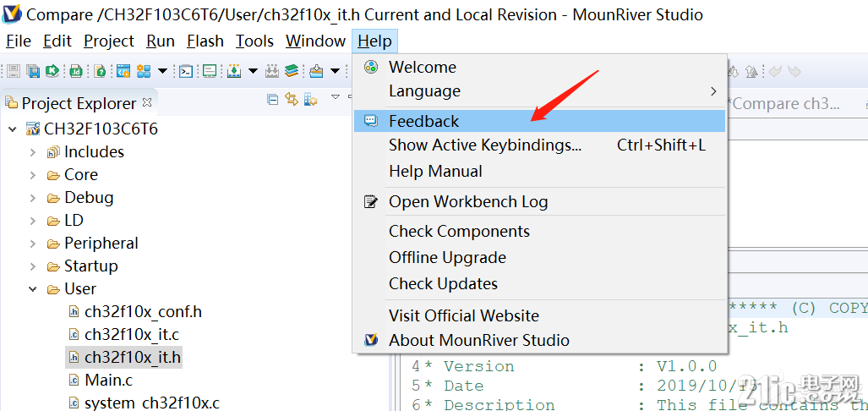
Task: Choose Check Components menu entry
Action: click(x=540, y=231)
